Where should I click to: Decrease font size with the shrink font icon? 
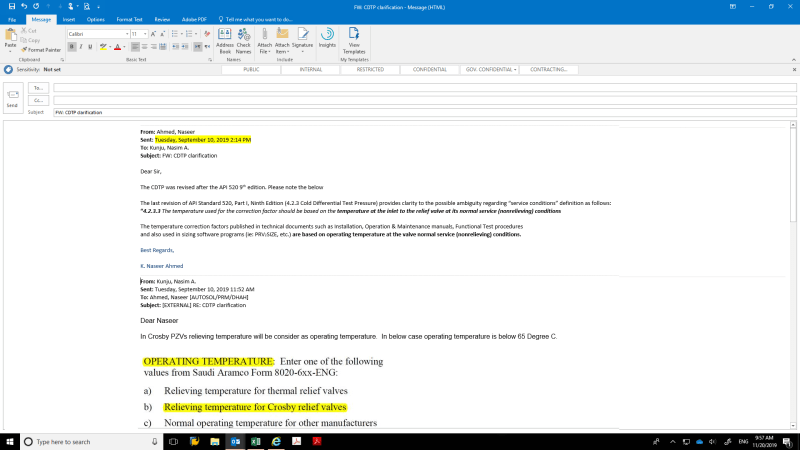(x=162, y=34)
